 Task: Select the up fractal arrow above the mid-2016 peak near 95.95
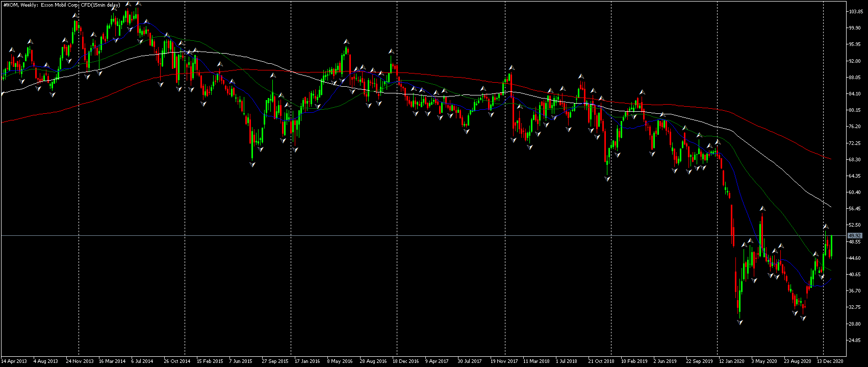point(346,41)
